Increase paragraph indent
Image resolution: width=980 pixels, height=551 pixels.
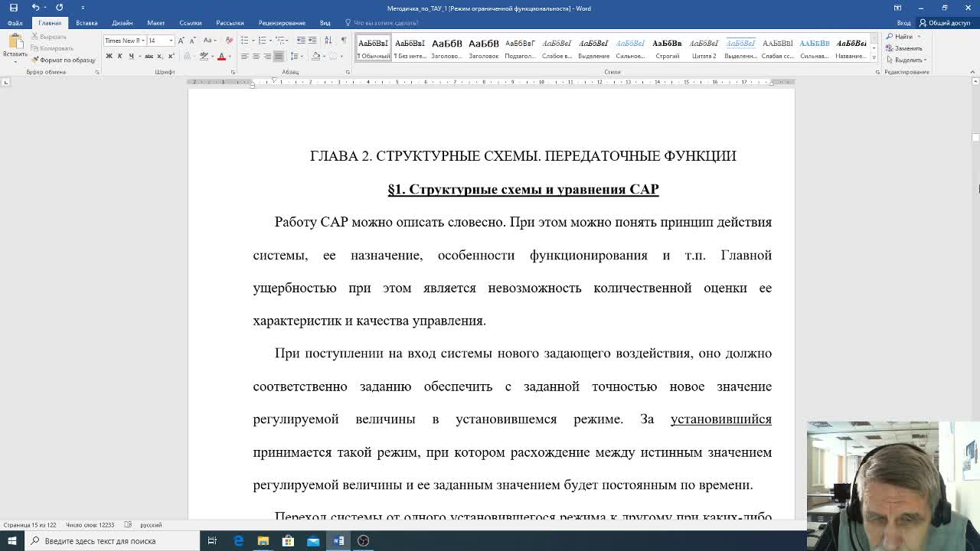(312, 40)
